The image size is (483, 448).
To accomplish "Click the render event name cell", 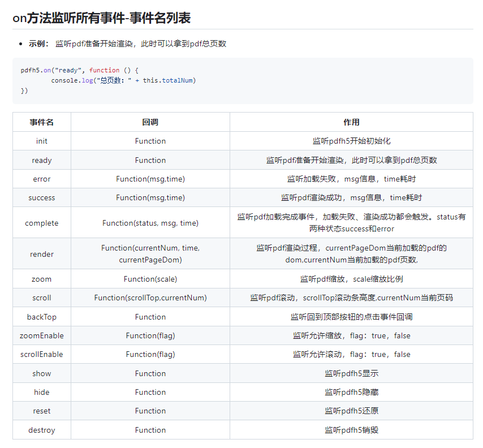I will coord(42,254).
